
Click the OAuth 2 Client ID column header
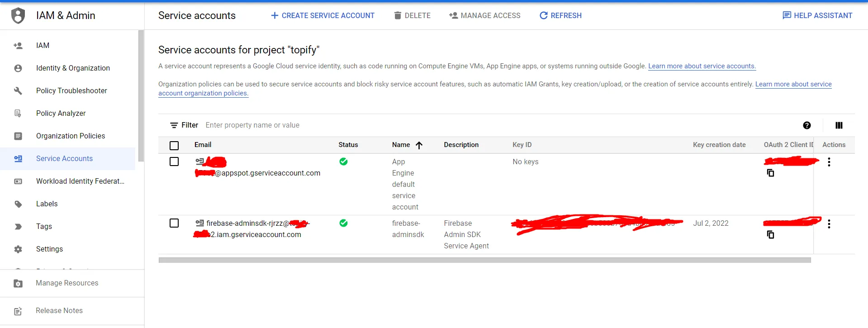[x=788, y=145]
